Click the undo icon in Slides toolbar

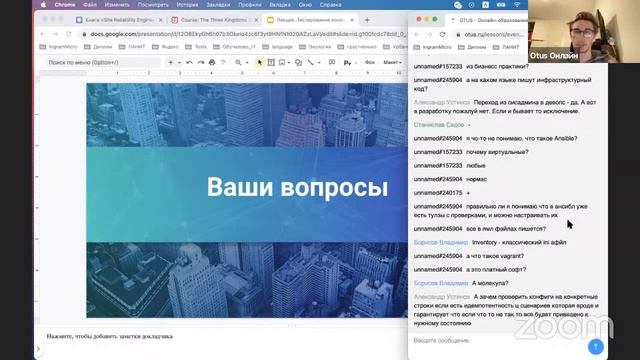click(x=189, y=62)
